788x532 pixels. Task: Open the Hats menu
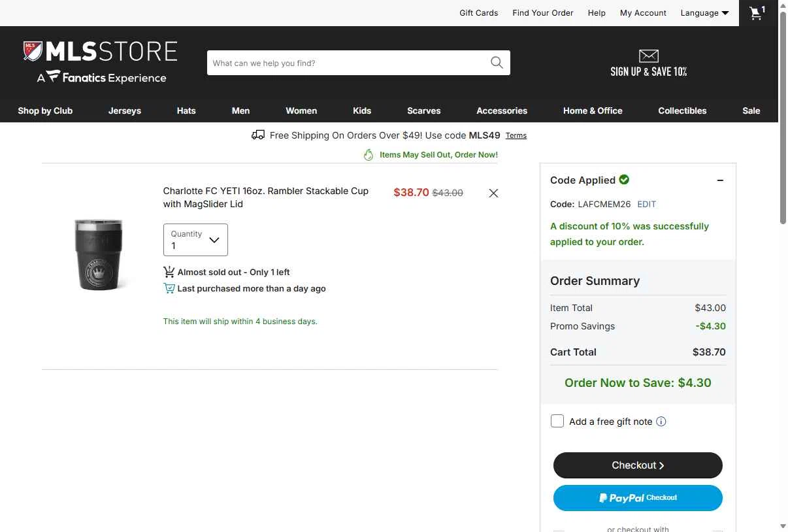[x=186, y=110]
